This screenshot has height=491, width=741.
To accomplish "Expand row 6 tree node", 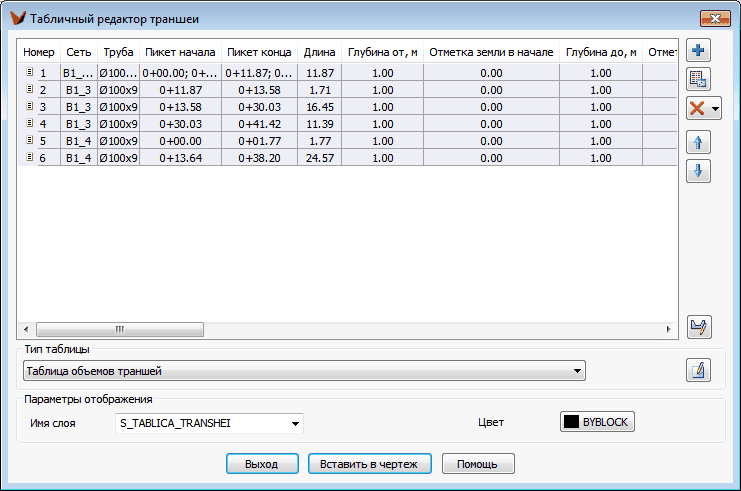I will [x=29, y=157].
